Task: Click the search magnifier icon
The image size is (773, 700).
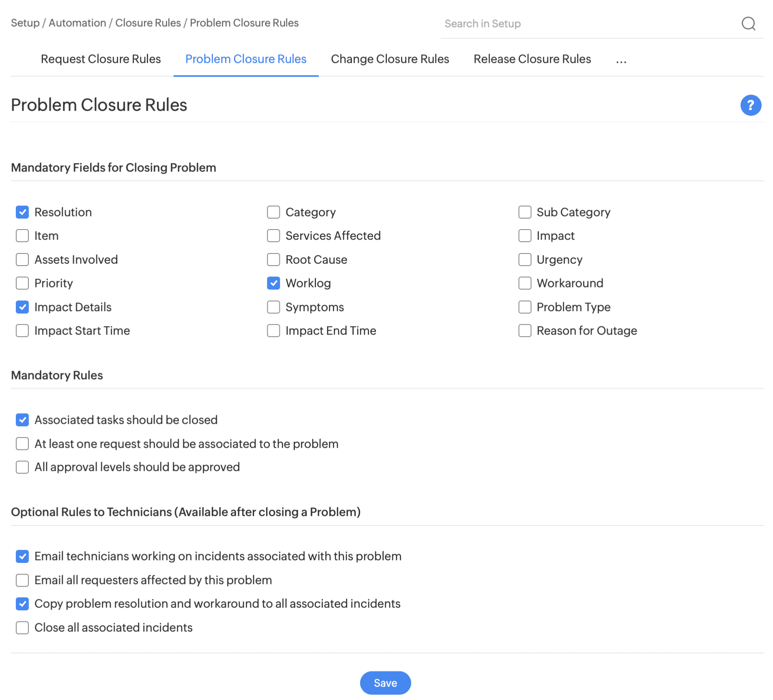Action: pyautogui.click(x=748, y=24)
